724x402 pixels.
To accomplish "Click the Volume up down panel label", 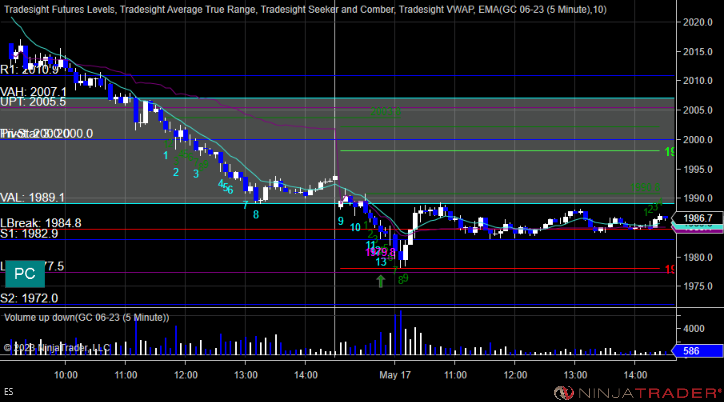I will tap(86, 318).
